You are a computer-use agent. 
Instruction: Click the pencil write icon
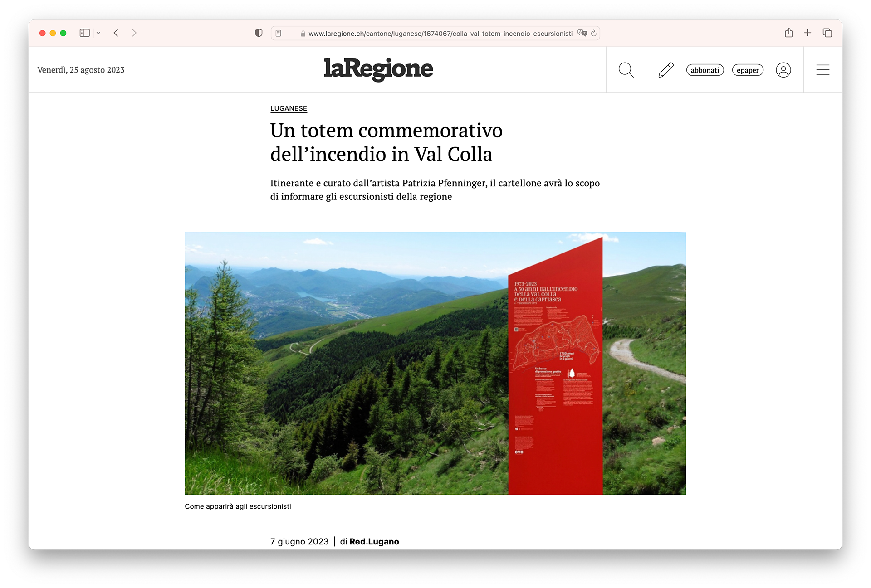pyautogui.click(x=665, y=70)
